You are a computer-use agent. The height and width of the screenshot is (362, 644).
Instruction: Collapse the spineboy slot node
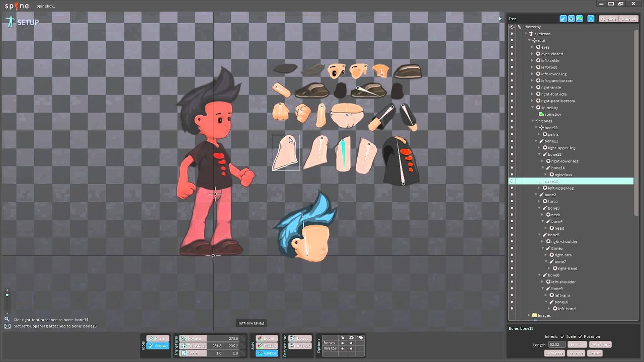pyautogui.click(x=532, y=108)
